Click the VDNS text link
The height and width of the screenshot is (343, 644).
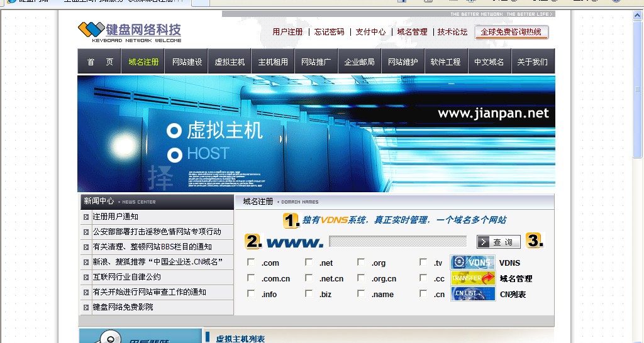click(509, 263)
